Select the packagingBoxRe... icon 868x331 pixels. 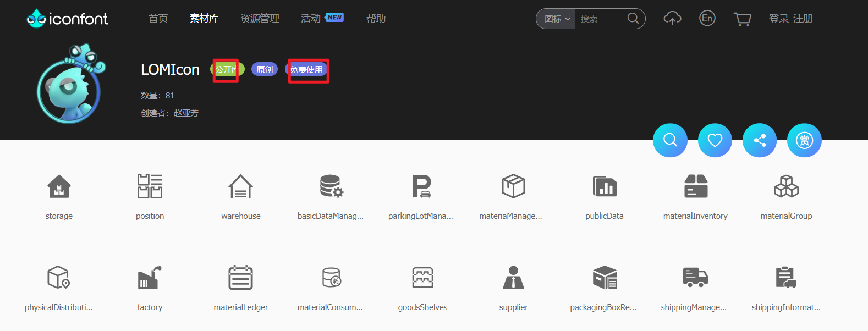[x=605, y=277]
